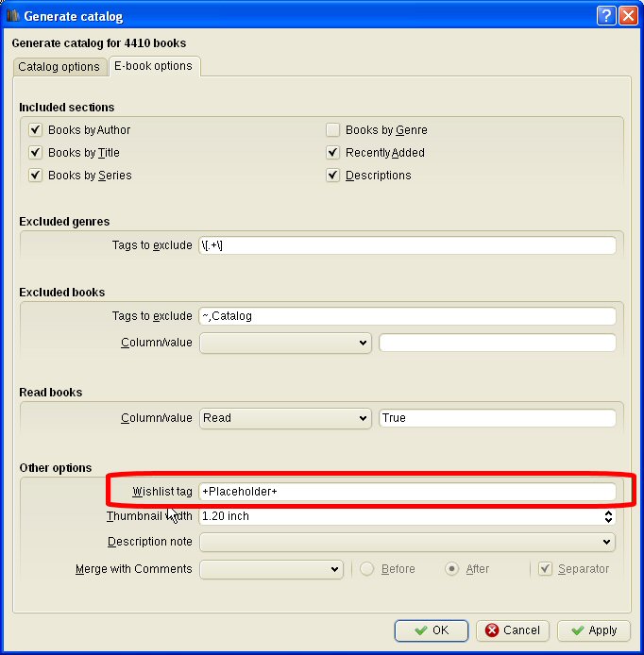The image size is (644, 655).
Task: Click the Cancel button
Action: [513, 630]
